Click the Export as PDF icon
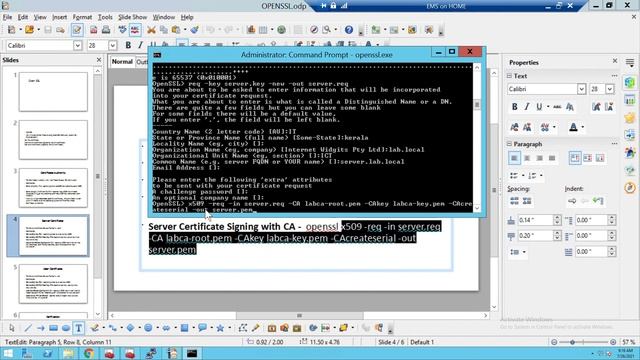The height and width of the screenshot is (360, 640). (x=93, y=30)
